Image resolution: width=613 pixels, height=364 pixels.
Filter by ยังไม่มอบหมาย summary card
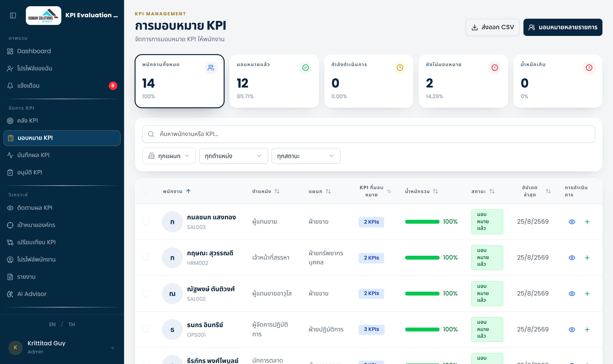(463, 81)
